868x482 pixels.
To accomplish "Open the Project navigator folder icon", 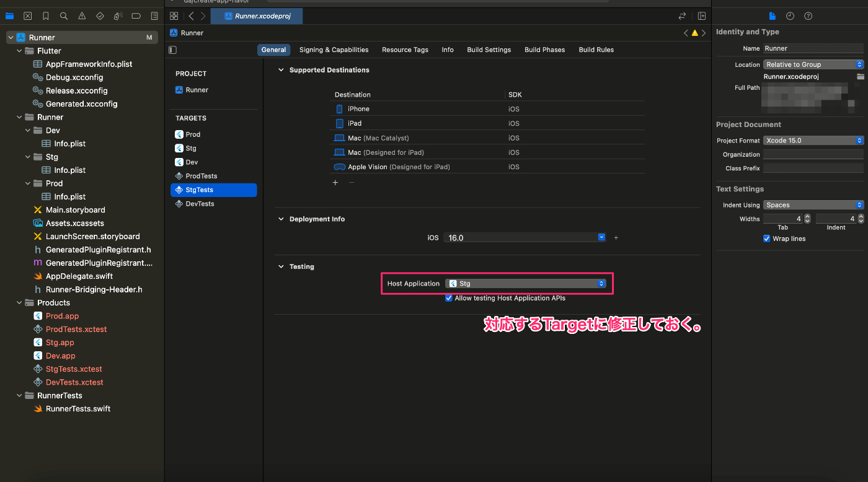I will tap(9, 16).
